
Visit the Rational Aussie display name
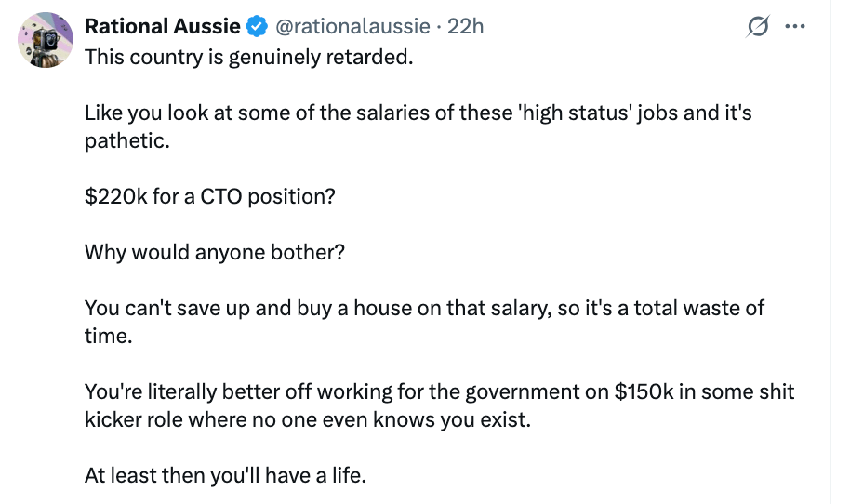[163, 27]
